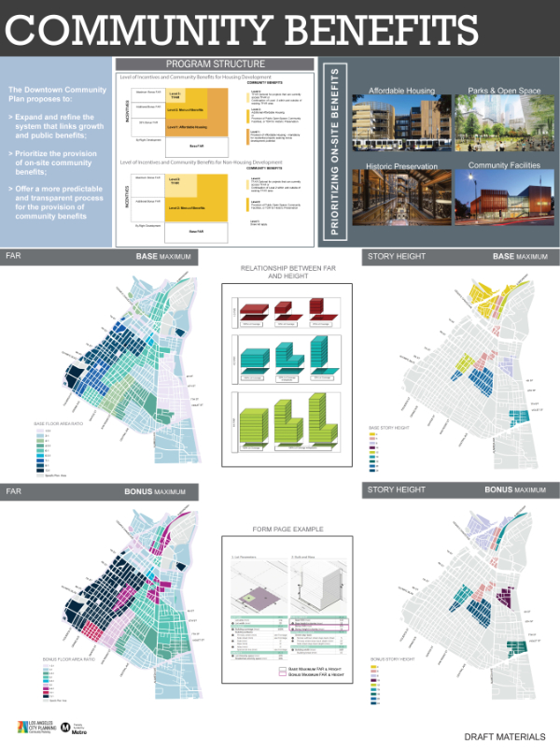The height and width of the screenshot is (750, 560).
Task: Click the FORM PAGE EXAMPLE heading
Action: 287,529
